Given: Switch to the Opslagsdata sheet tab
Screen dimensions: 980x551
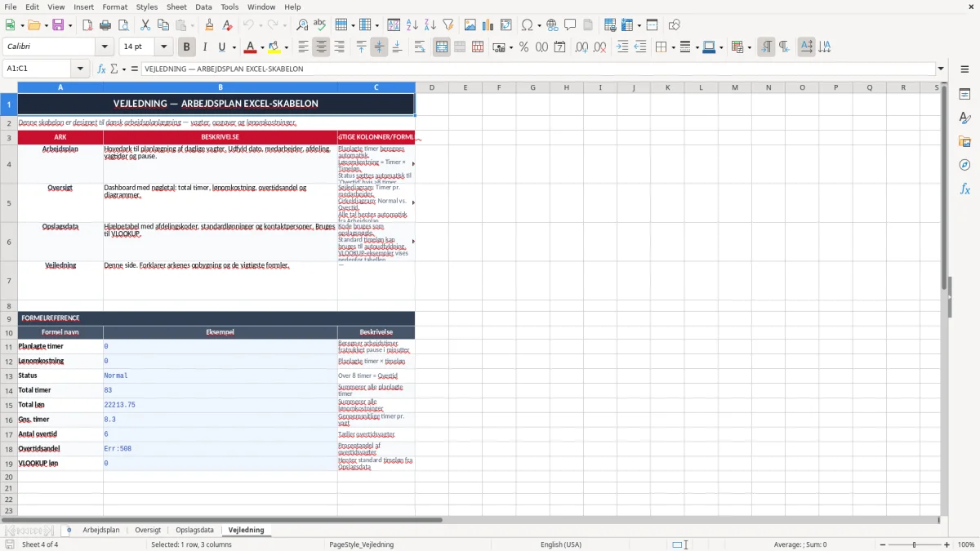Looking at the screenshot, I should (194, 530).
